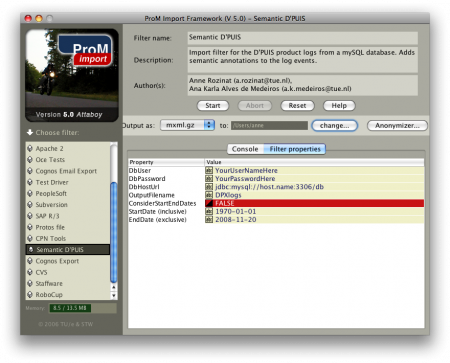
Task: Click the filter list scroll up arrow
Action: pyautogui.click(x=114, y=287)
